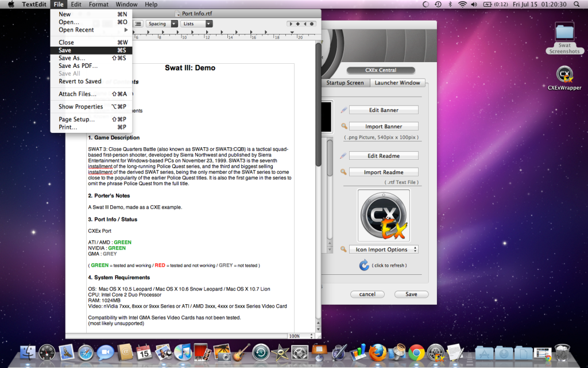Viewport: 588px width, 368px height.
Task: Choose Close in File menu
Action: (x=91, y=43)
